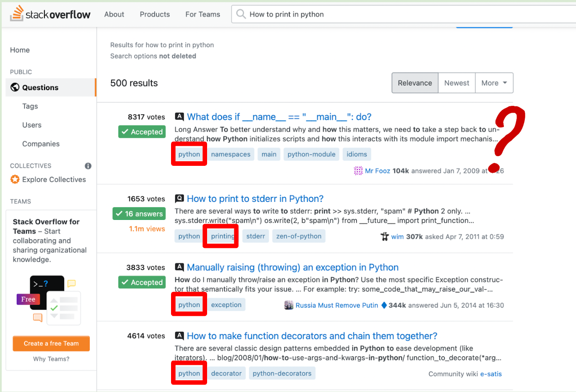This screenshot has width=576, height=392.
Task: Open "How to print to stderr in Python?"
Action: [255, 199]
